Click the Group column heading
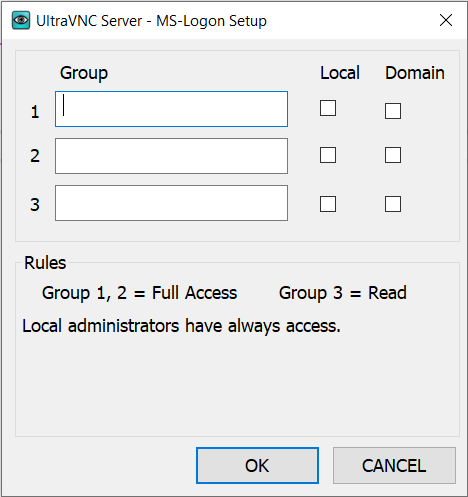The image size is (468, 497). pos(84,73)
